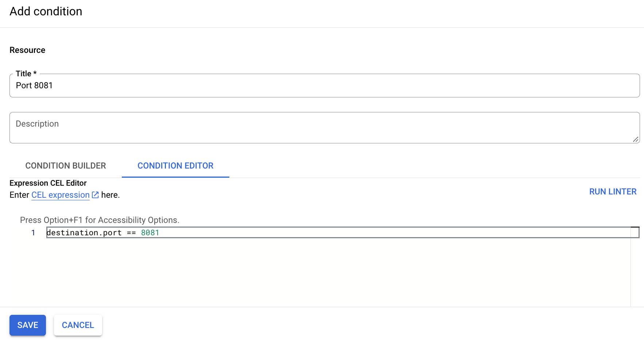
Task: Select the text destination.port in the editor
Action: (x=85, y=232)
